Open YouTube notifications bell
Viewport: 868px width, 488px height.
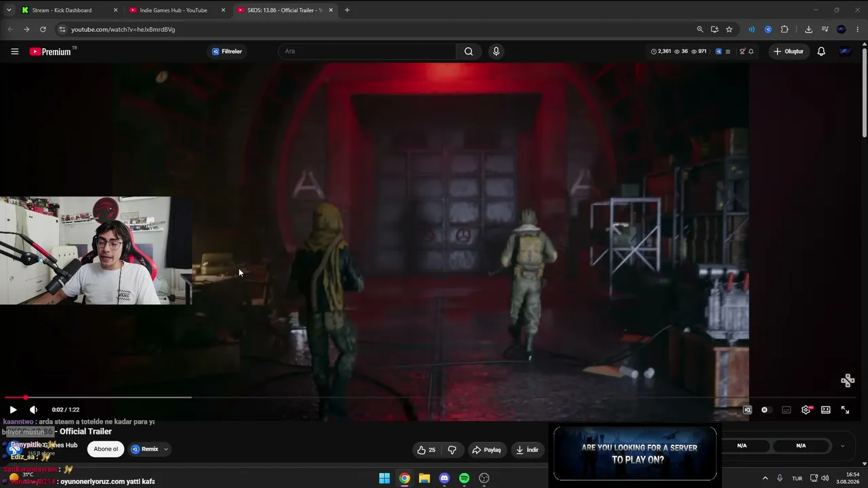tap(821, 52)
